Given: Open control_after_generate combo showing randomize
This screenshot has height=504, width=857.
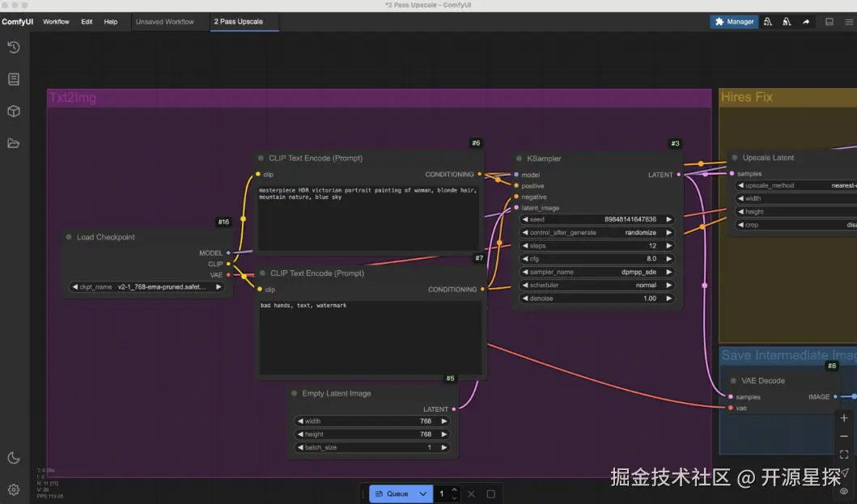Looking at the screenshot, I should pyautogui.click(x=597, y=232).
